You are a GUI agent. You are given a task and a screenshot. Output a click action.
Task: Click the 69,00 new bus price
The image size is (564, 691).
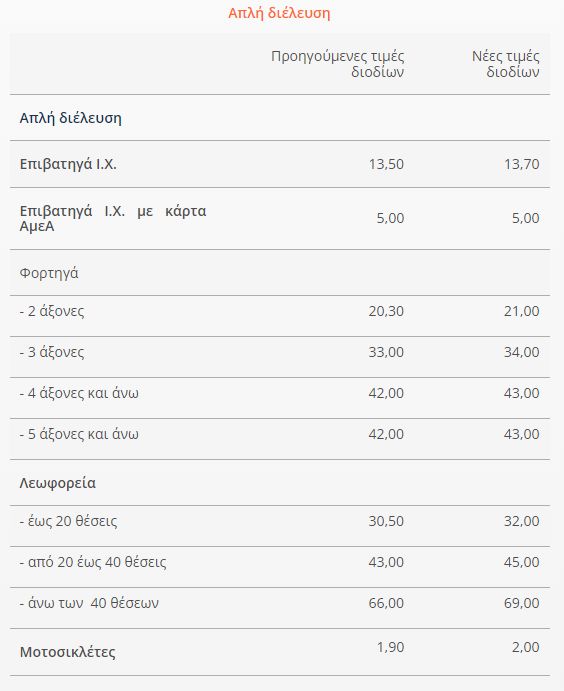[x=522, y=603]
